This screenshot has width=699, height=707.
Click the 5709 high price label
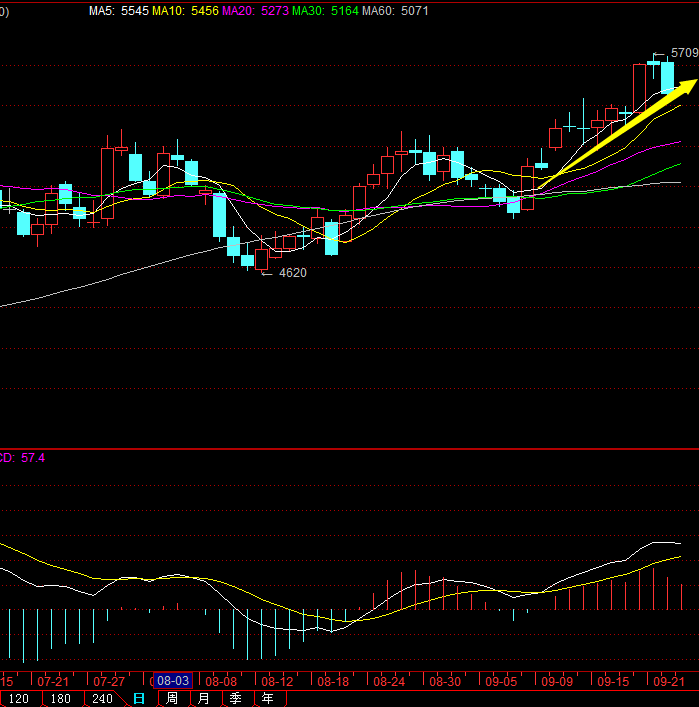pyautogui.click(x=684, y=52)
